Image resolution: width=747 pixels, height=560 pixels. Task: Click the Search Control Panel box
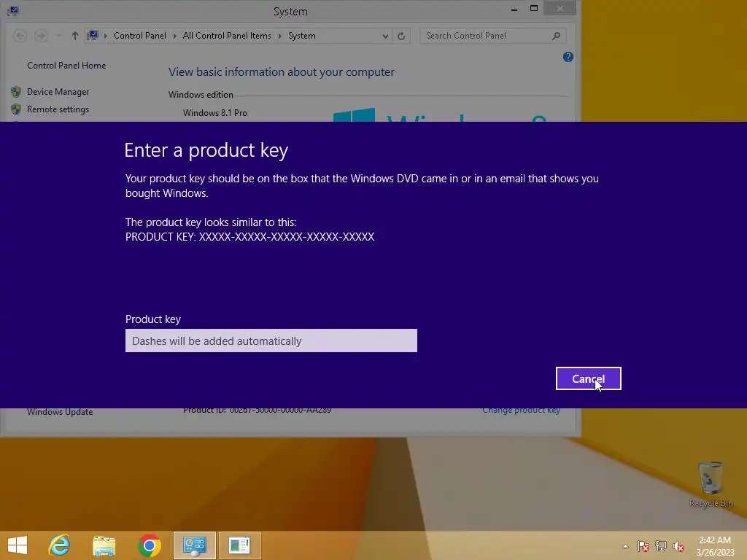point(486,36)
